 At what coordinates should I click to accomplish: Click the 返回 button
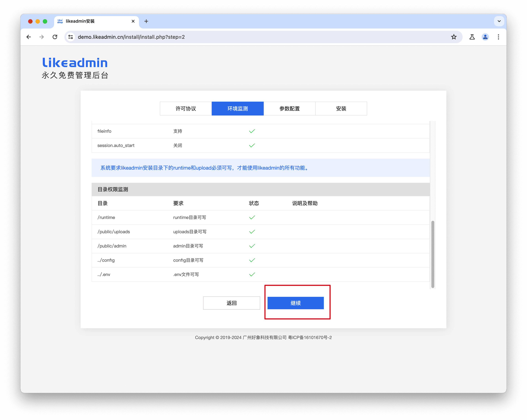[x=231, y=303]
